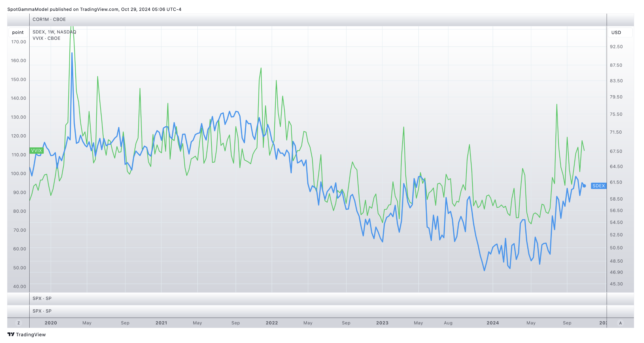Open the point unit selector
The width and height of the screenshot is (644, 343).
(18, 32)
